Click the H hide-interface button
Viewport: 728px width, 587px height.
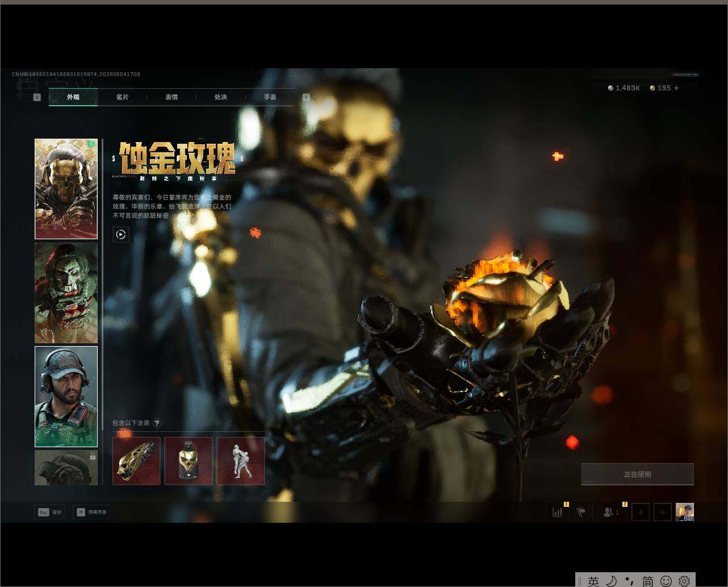91,512
